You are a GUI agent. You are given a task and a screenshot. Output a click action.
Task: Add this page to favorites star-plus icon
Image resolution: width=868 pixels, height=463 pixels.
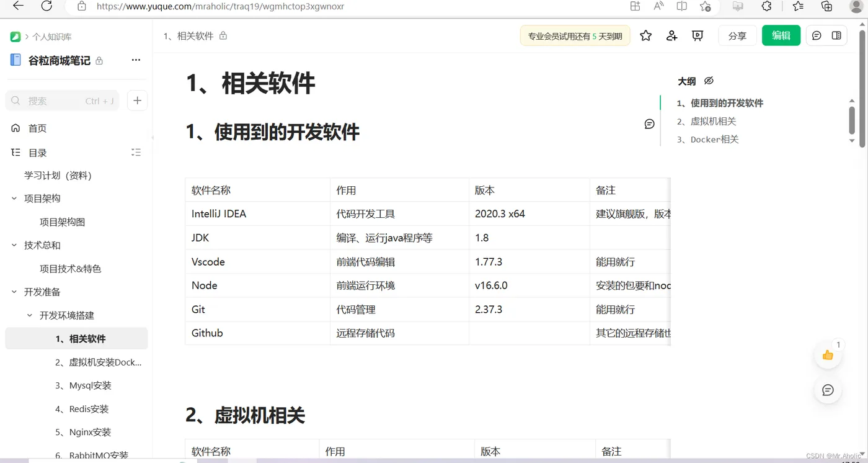705,6
